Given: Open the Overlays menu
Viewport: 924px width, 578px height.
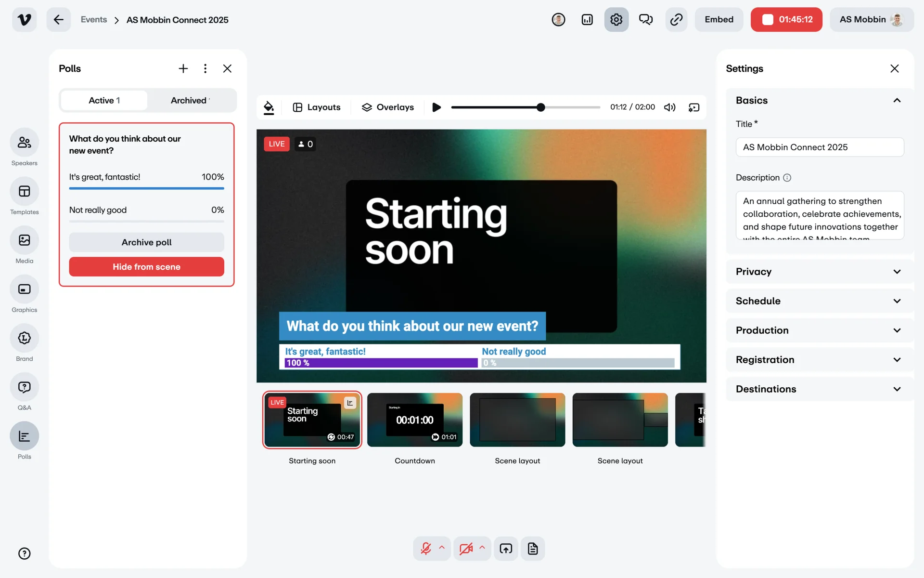Looking at the screenshot, I should click(387, 107).
